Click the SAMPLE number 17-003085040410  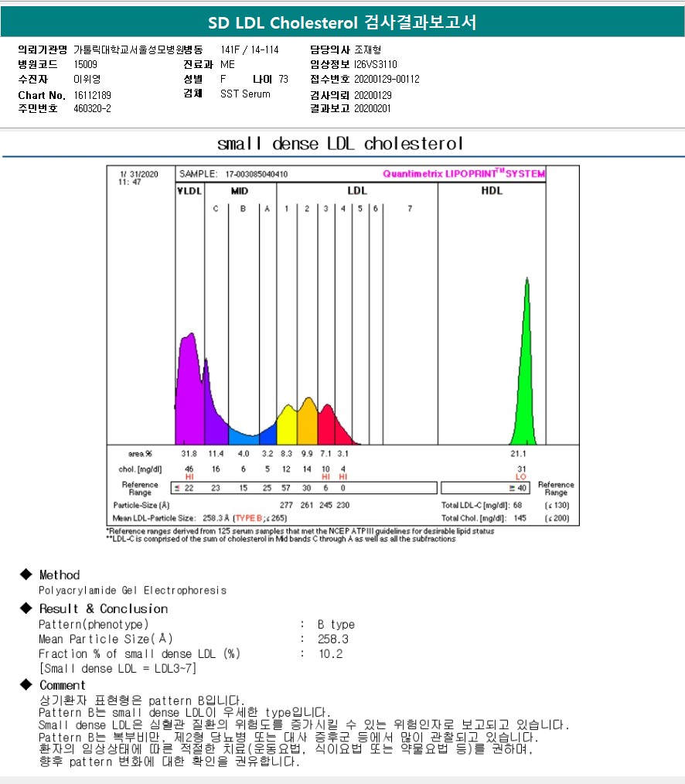[x=257, y=174]
